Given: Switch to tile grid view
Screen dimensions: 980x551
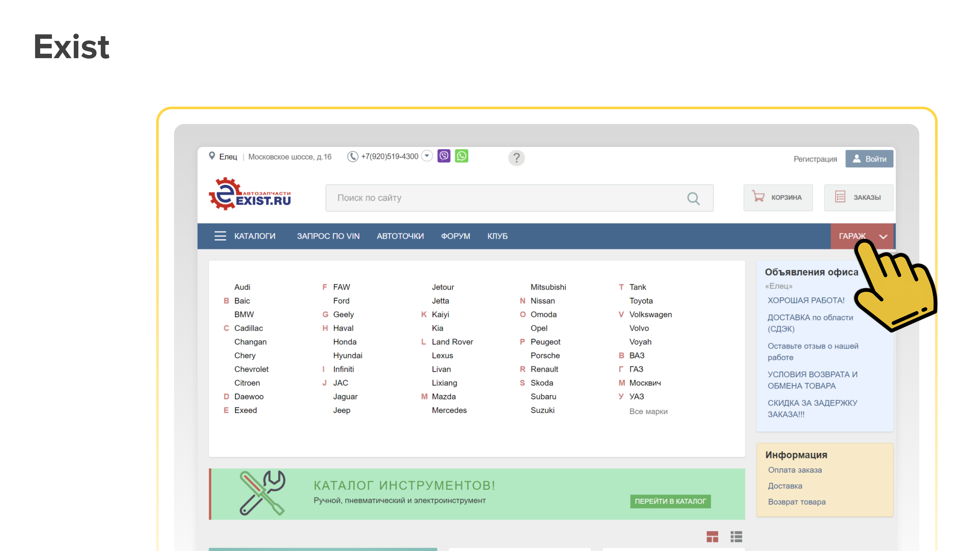Looking at the screenshot, I should pos(712,536).
